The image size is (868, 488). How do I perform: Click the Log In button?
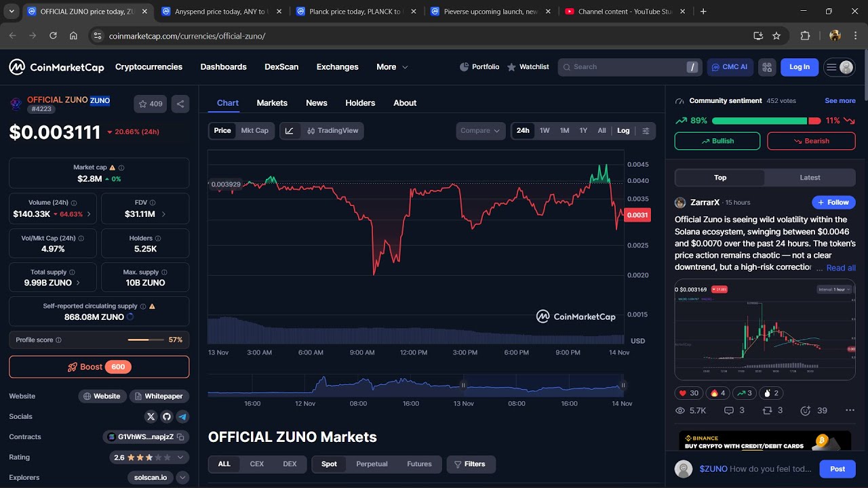point(800,67)
